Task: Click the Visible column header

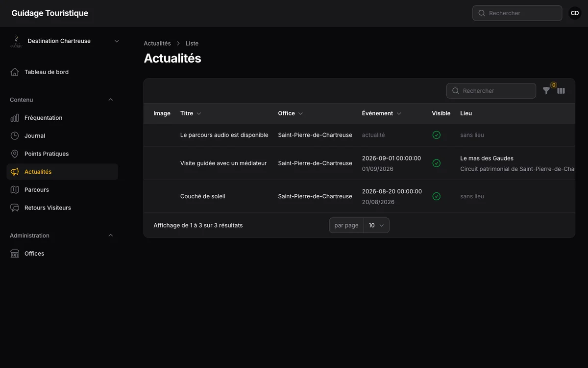Action: point(441,113)
